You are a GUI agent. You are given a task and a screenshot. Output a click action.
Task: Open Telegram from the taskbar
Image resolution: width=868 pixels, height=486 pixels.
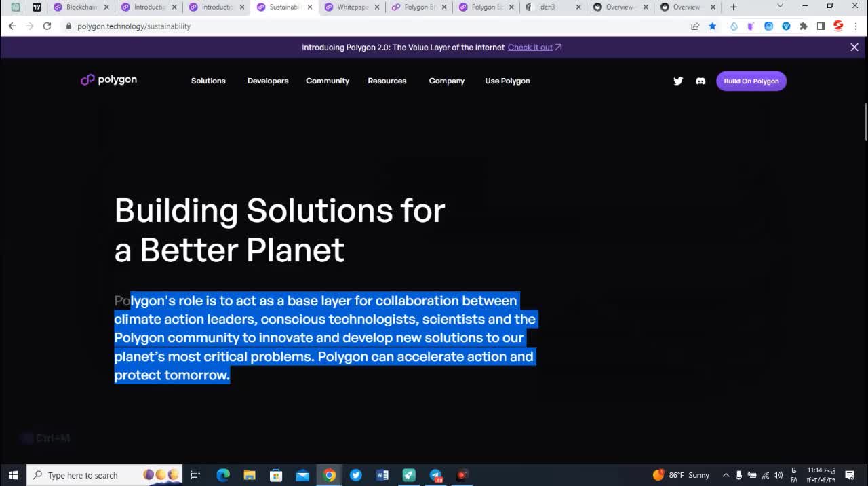coord(435,475)
